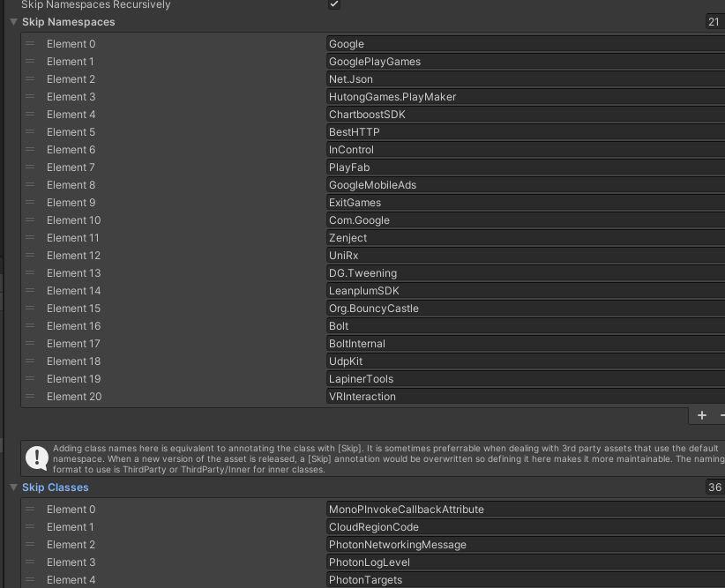This screenshot has width=725, height=588.
Task: Edit the UniRx namespace field
Action: click(526, 255)
